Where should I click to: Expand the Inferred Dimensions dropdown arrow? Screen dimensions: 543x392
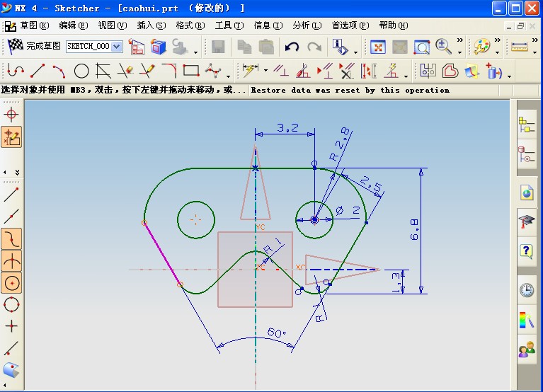coord(265,70)
